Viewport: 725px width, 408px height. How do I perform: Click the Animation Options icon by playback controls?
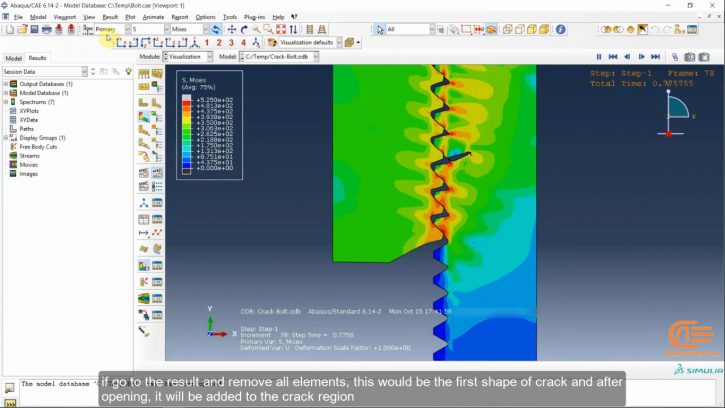[675, 56]
